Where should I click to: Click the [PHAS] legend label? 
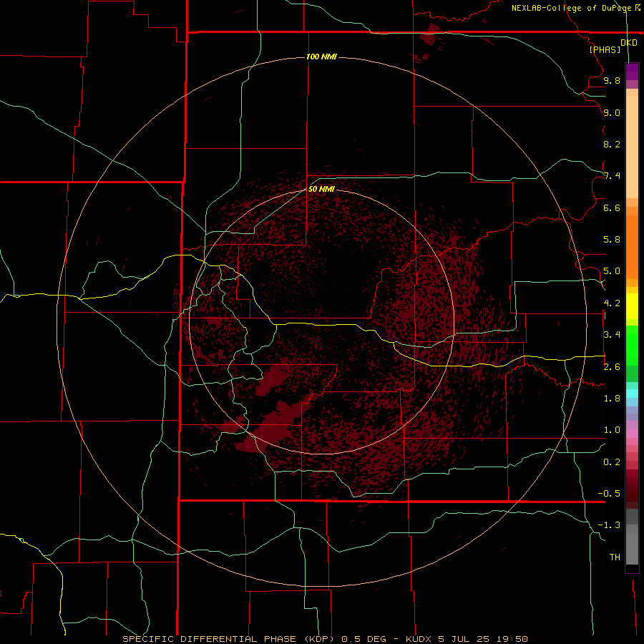pos(605,49)
